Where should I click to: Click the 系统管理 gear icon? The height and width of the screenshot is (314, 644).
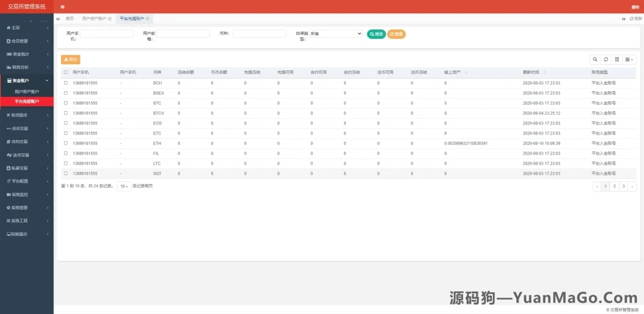coord(9,208)
